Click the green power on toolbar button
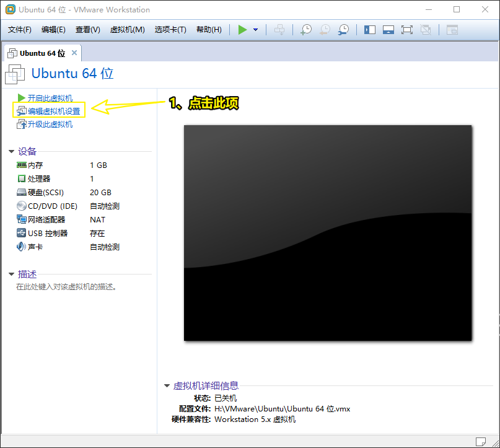The height and width of the screenshot is (448, 500). click(242, 30)
